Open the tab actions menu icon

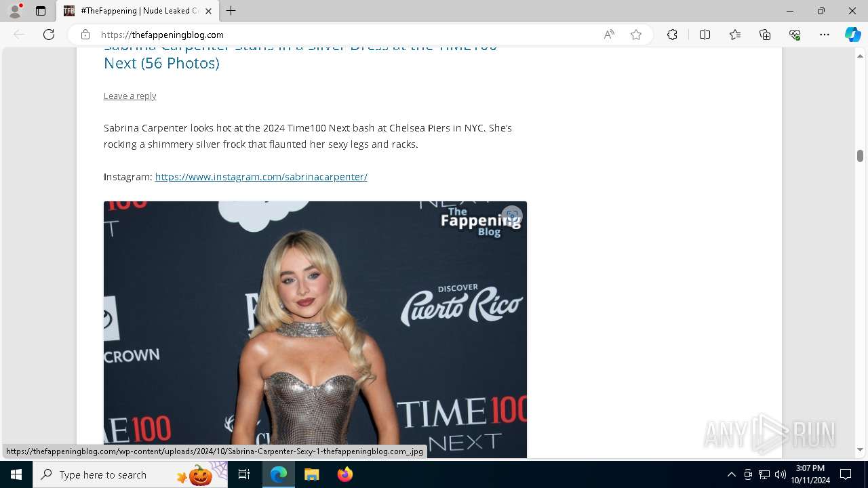tap(41, 11)
